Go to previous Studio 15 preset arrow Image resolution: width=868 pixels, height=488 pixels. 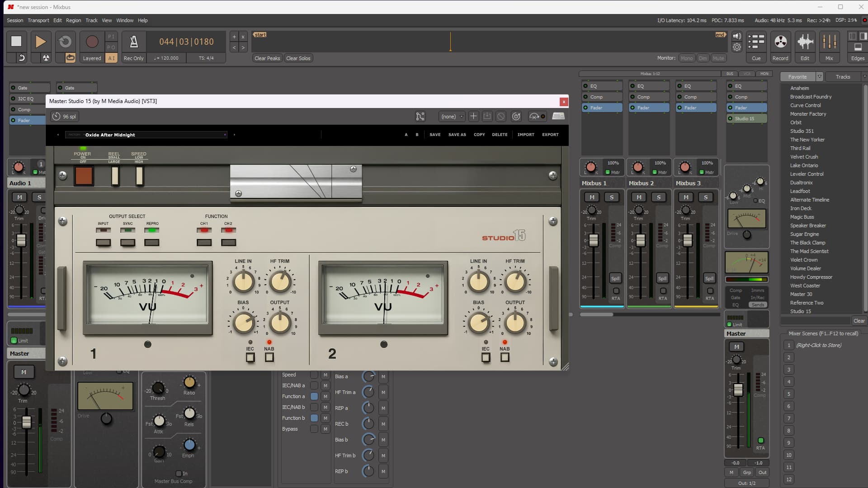tap(58, 135)
